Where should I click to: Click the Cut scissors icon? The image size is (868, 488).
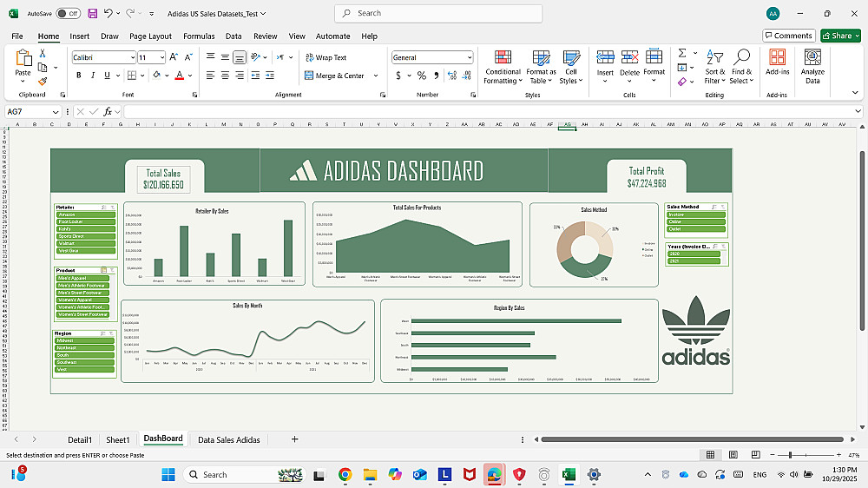42,53
